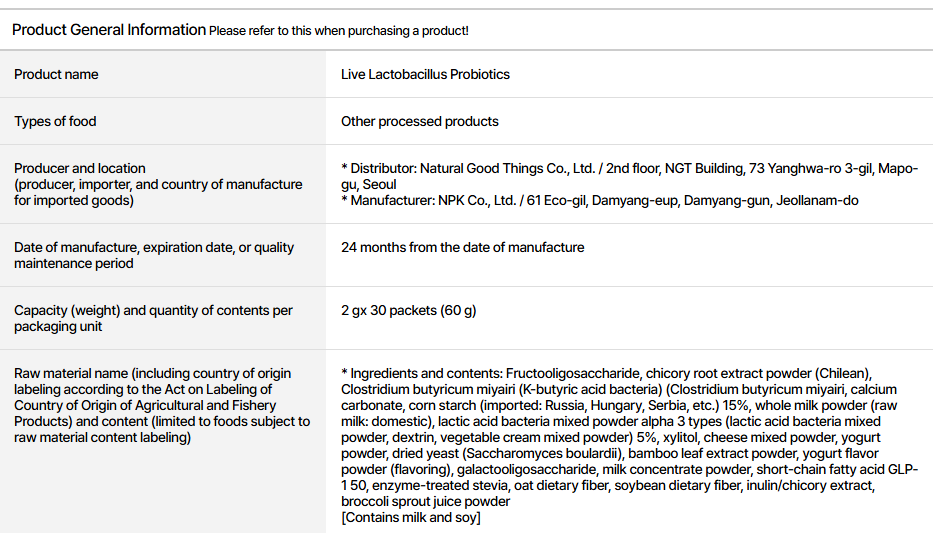Viewport: 933px width, 533px height.
Task: Click the broccoli sprout juice powder text
Action: point(425,501)
